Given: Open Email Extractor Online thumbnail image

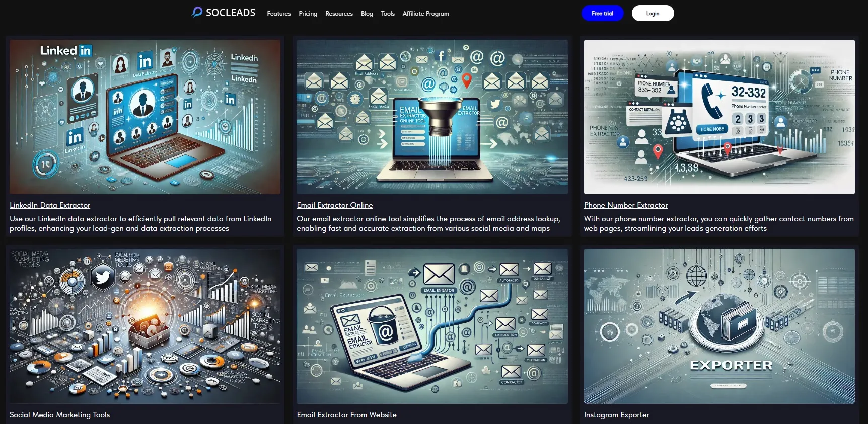Looking at the screenshot, I should (x=432, y=117).
